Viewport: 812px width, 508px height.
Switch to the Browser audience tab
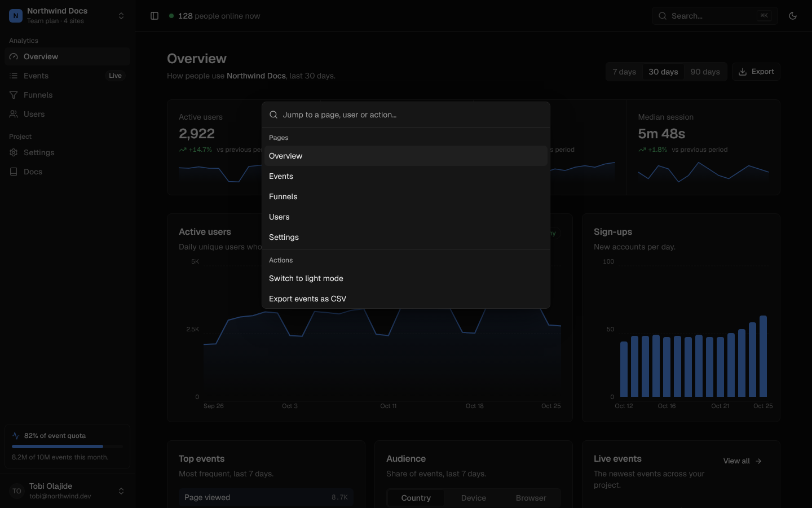pyautogui.click(x=531, y=498)
